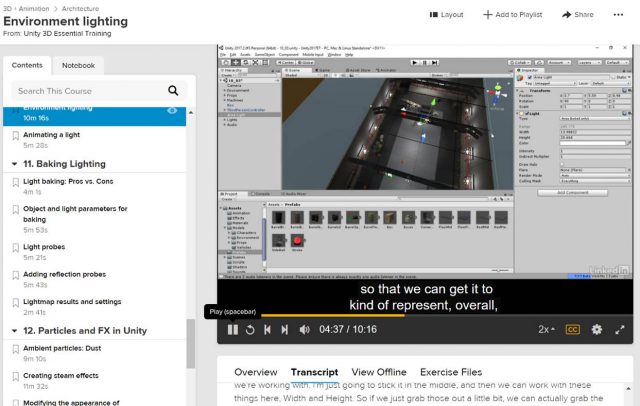640x406 pixels.
Task: Open Light baking: Pros vs. Cons video
Action: 68,181
